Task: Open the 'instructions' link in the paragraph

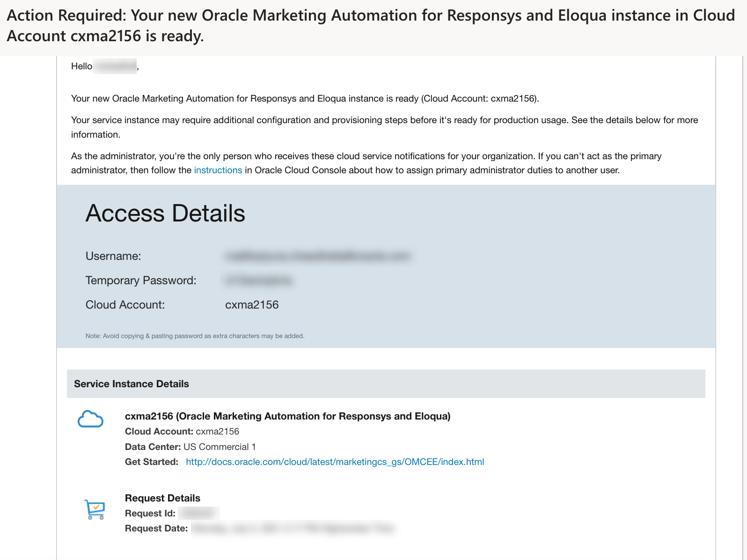Action: tap(218, 170)
